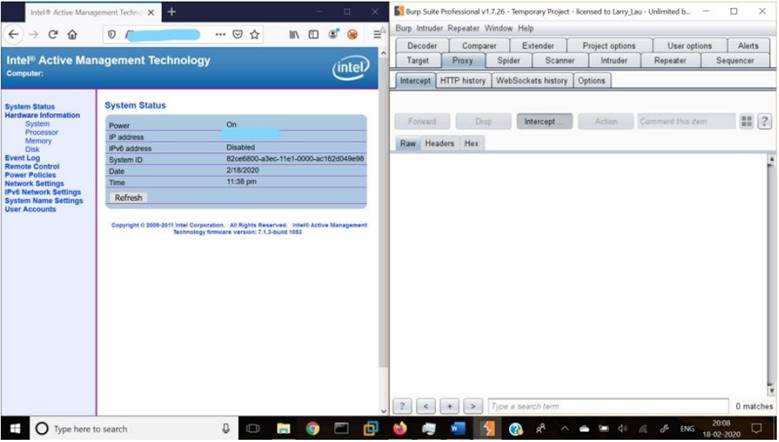Reload the page in Firefox

click(53, 34)
